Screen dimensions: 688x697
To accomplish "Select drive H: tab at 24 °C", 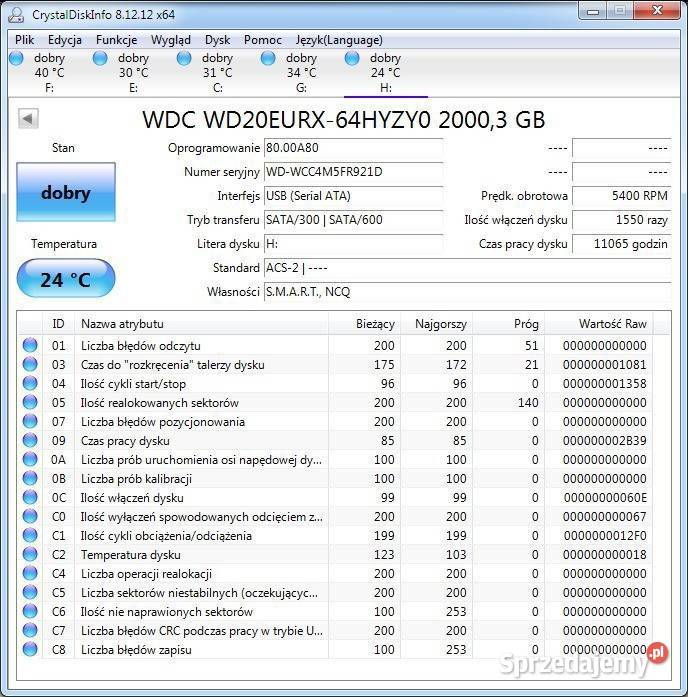I will point(385,72).
